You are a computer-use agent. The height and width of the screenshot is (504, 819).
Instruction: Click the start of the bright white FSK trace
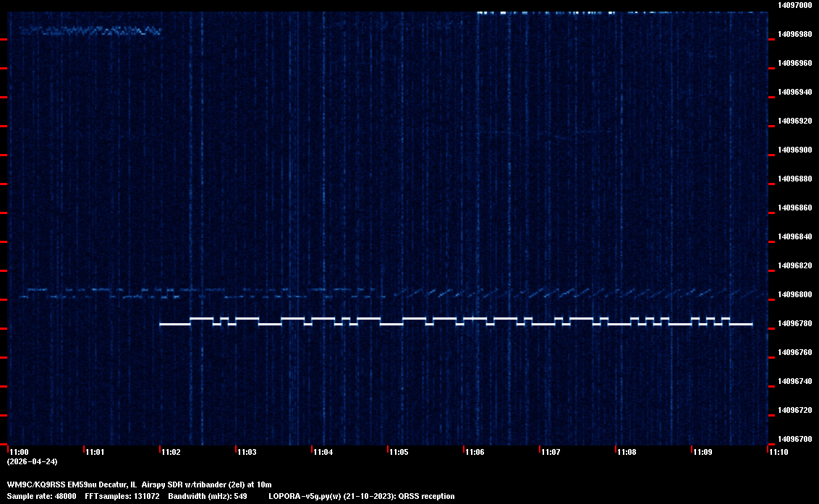tap(161, 325)
